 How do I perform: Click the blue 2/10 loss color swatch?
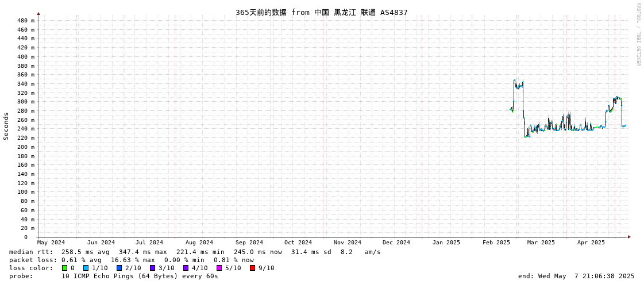[119, 268]
